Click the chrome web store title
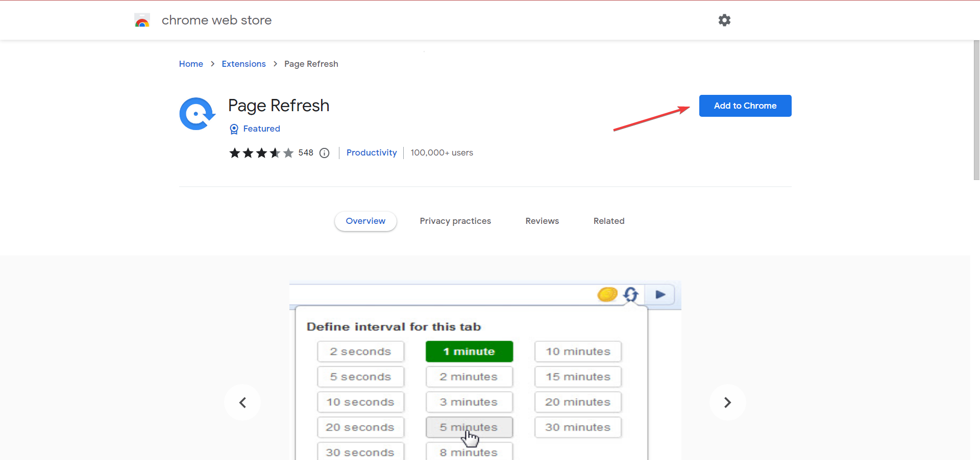The width and height of the screenshot is (980, 460). tap(216, 20)
